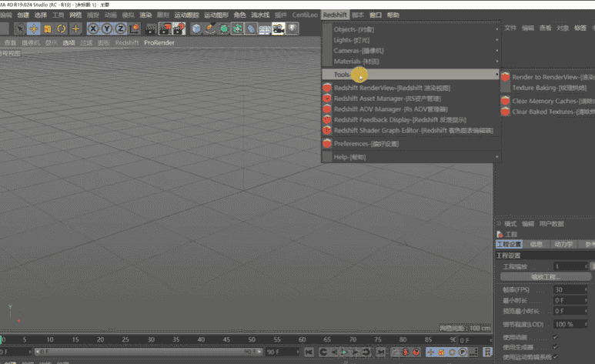
Task: Expand the Materials submenu
Action: [410, 61]
